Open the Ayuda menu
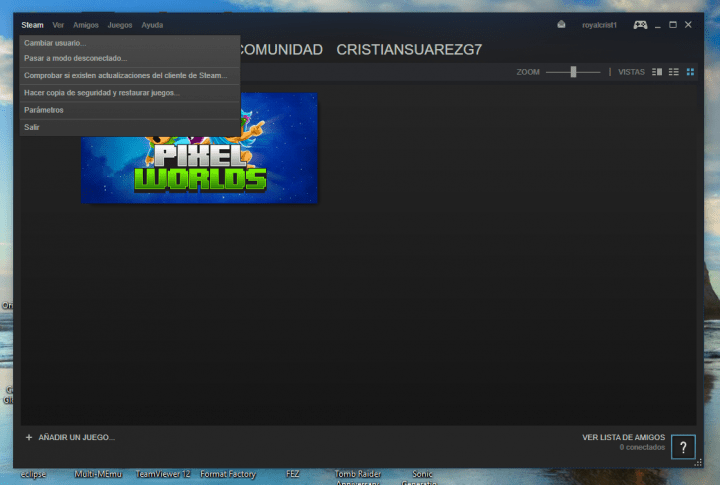Viewport: 720px width, 485px height. (152, 25)
